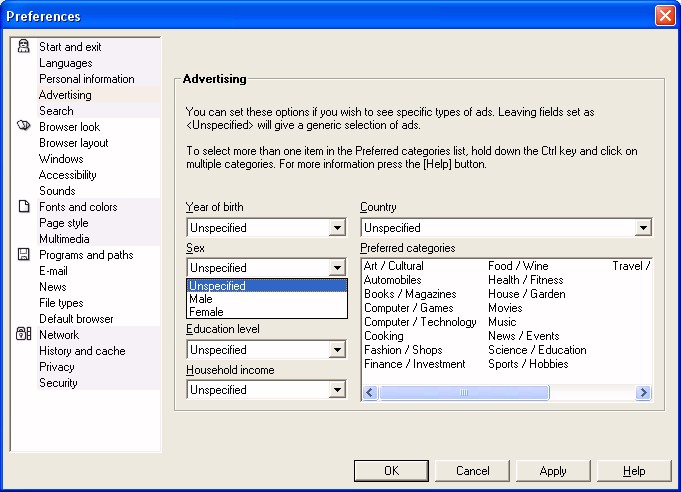Click the Start and exit section icon

pyautogui.click(x=24, y=47)
